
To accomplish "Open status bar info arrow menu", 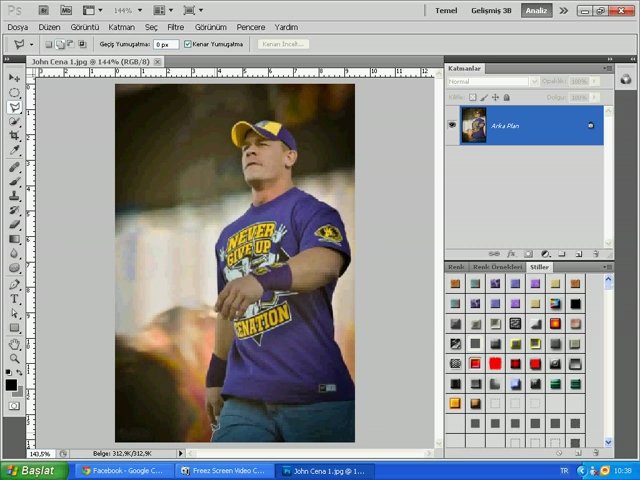I will 181,453.
